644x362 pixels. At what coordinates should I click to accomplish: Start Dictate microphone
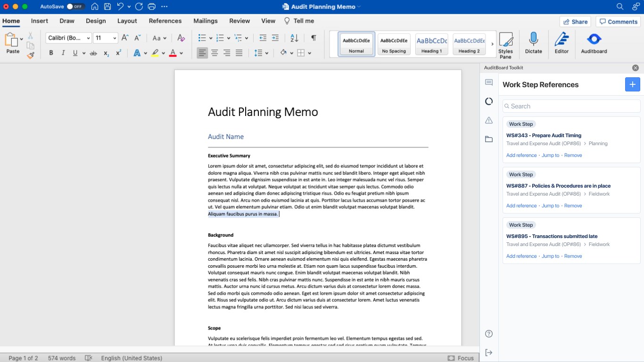(533, 42)
